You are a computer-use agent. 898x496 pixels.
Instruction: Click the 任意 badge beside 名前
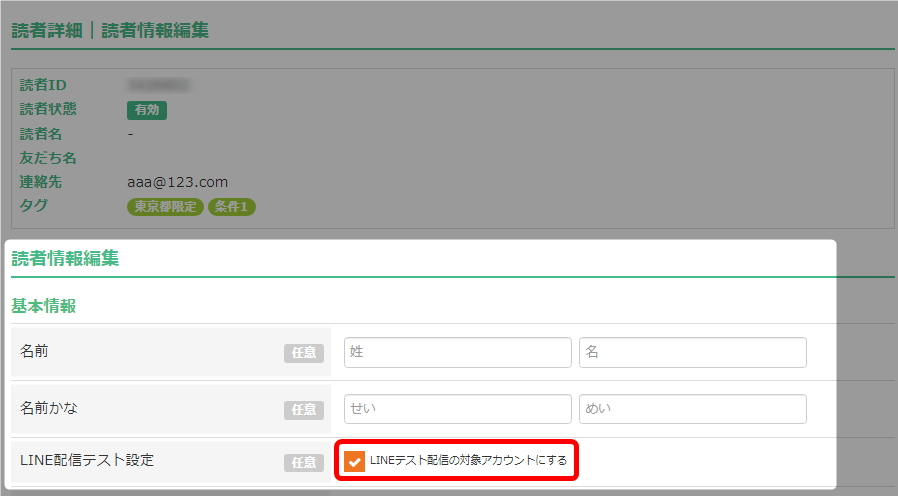tap(304, 353)
